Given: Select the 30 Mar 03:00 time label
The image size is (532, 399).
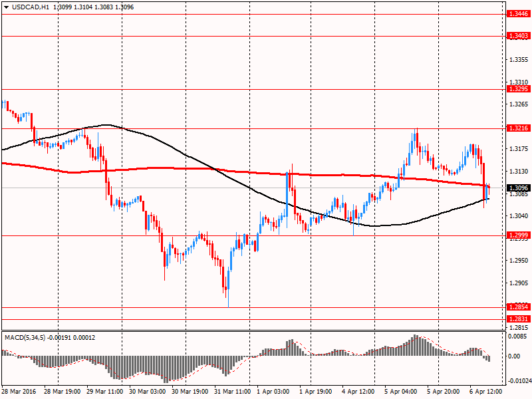Looking at the screenshot, I should pyautogui.click(x=147, y=392).
